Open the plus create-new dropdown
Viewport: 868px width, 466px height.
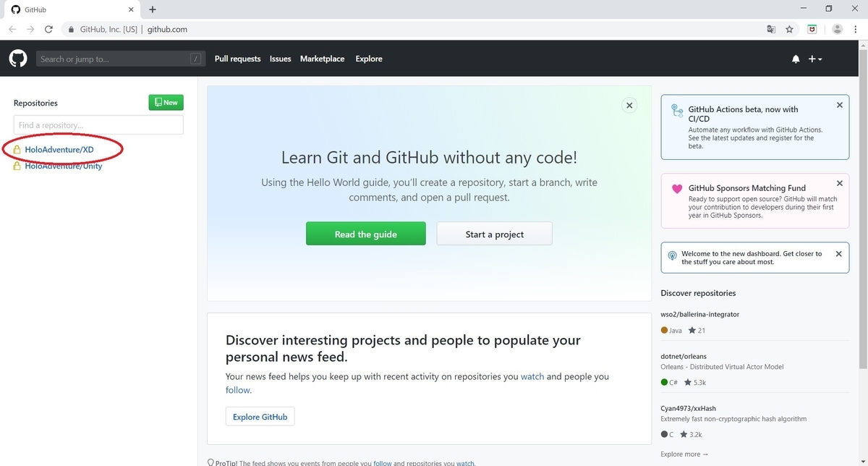point(815,59)
